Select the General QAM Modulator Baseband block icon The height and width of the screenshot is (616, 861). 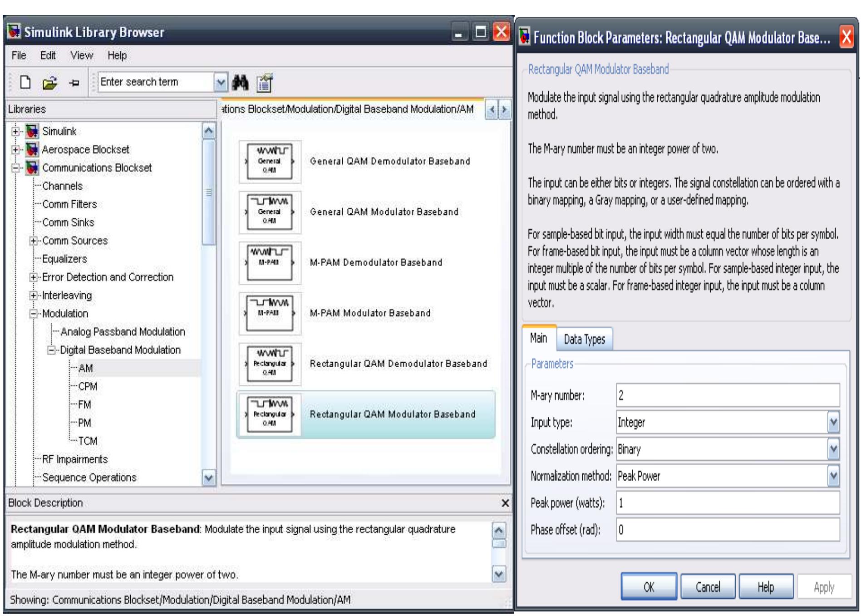coord(270,212)
